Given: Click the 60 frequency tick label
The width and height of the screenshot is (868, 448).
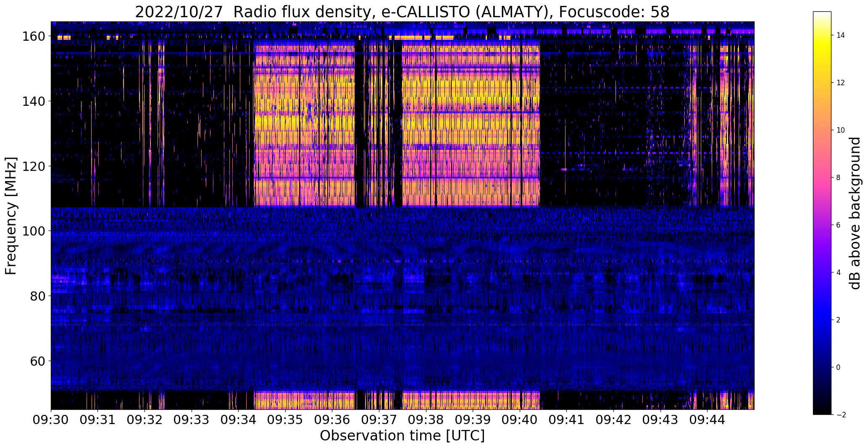Looking at the screenshot, I should point(37,361).
